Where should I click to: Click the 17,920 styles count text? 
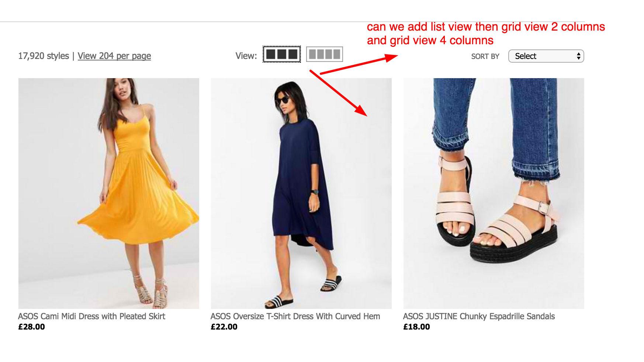coord(44,56)
